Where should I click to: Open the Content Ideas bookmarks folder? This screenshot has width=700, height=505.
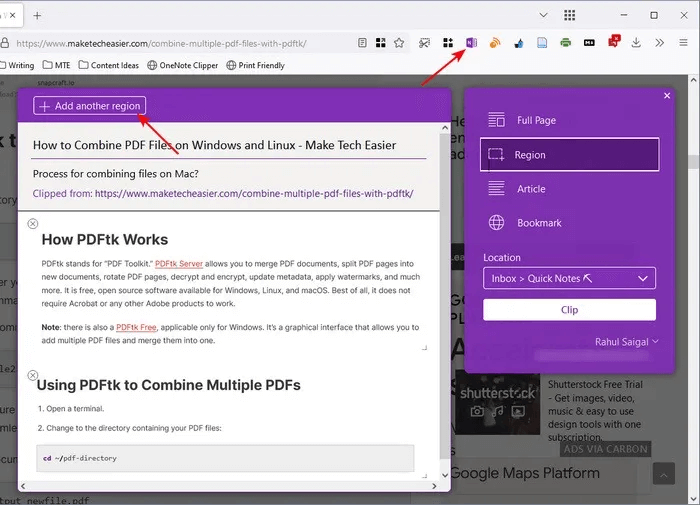[x=108, y=65]
